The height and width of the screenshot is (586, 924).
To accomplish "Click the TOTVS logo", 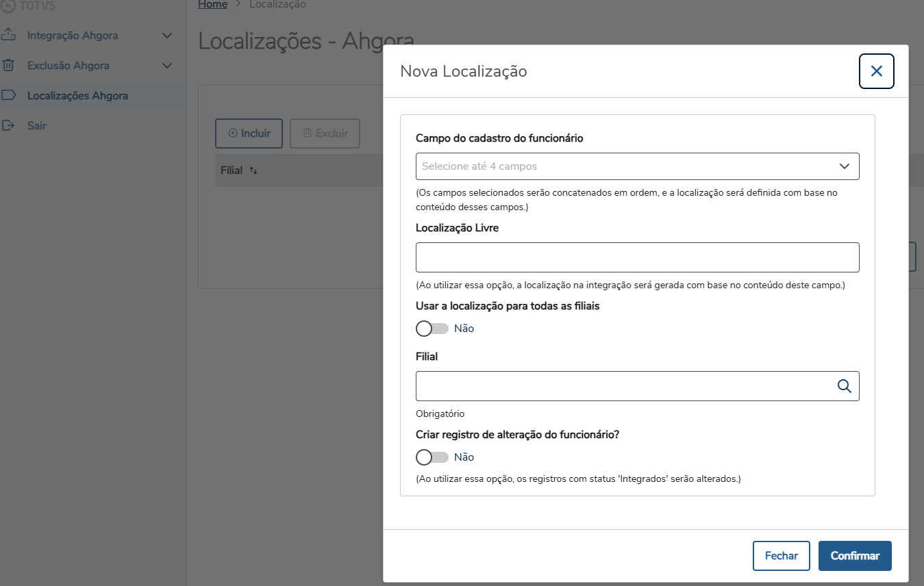I will tap(31, 4).
